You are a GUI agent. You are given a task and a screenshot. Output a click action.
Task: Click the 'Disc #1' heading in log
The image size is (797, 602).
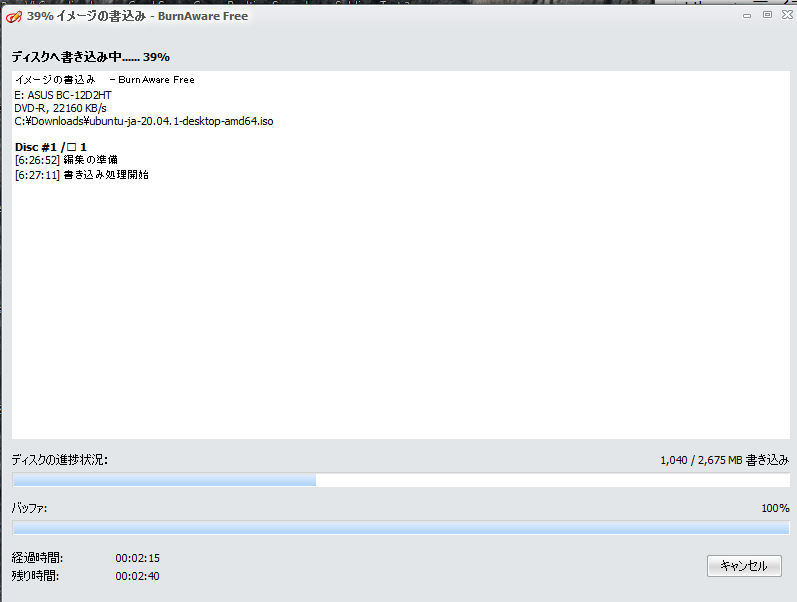(x=51, y=147)
